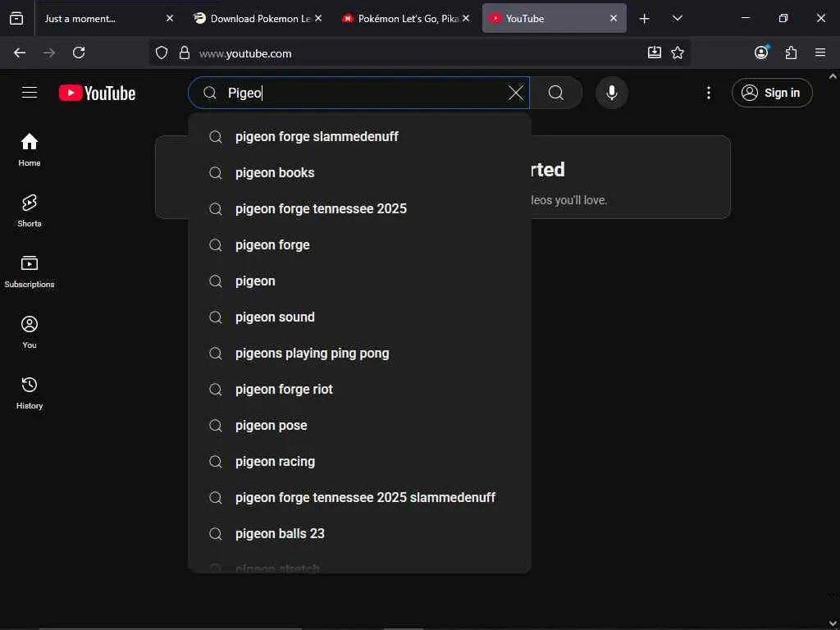Click the page scrollbar down arrow
This screenshot has height=630, width=840.
(x=833, y=623)
